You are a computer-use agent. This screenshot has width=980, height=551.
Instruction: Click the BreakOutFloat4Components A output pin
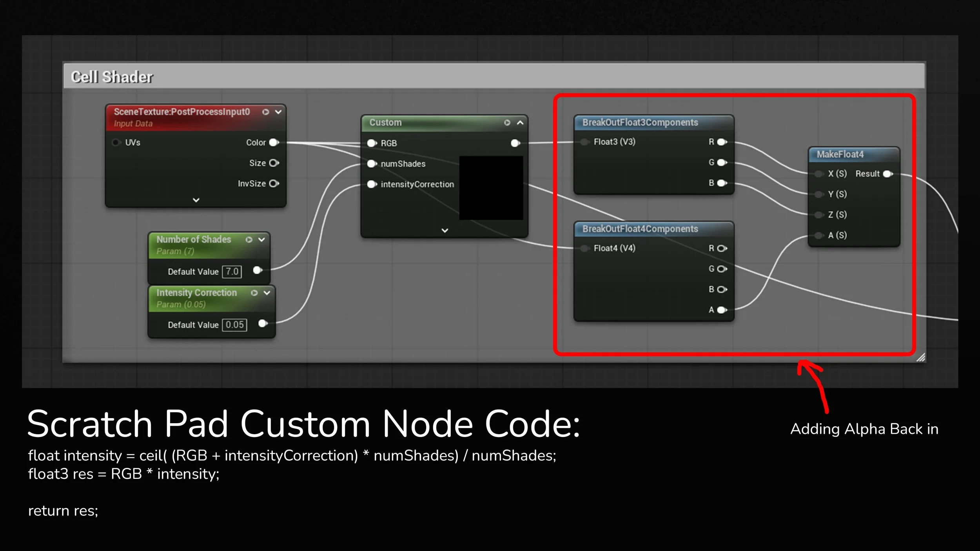tap(722, 310)
